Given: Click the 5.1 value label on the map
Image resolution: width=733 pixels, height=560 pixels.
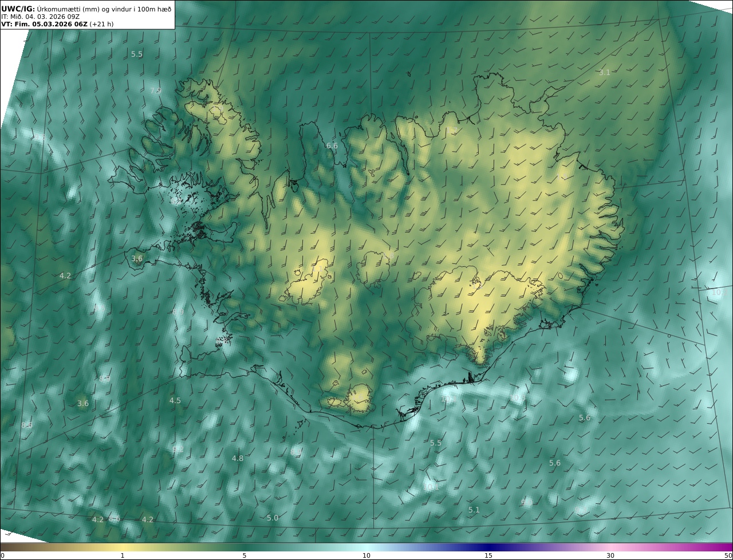Looking at the screenshot, I should [x=474, y=510].
